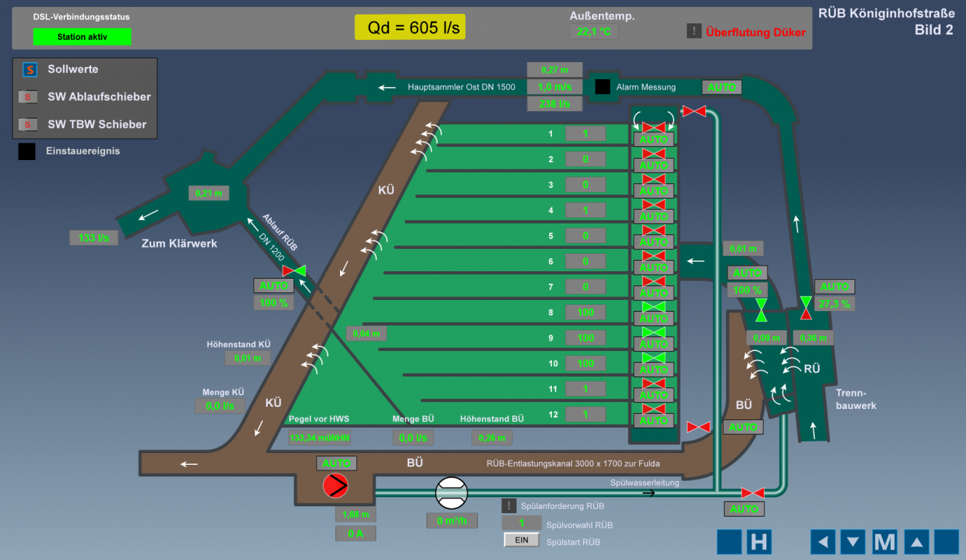Click the H home navigation button
Screen dimensions: 966x560
[758, 542]
